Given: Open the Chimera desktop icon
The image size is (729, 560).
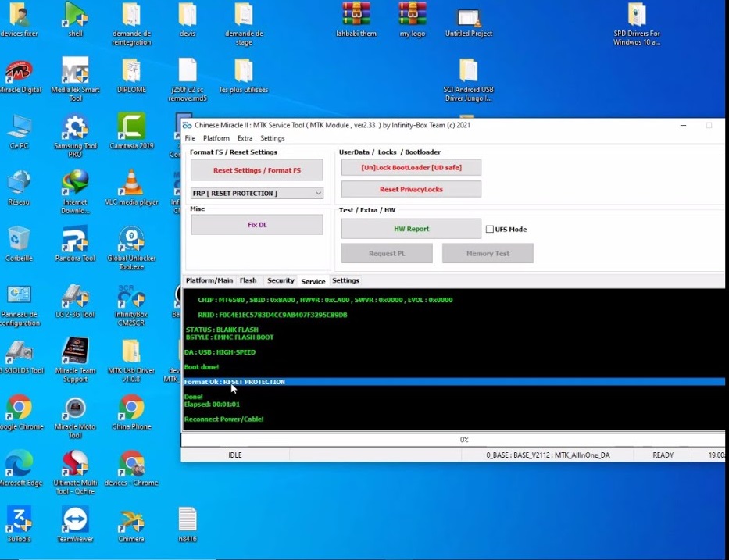Looking at the screenshot, I should coord(131,521).
